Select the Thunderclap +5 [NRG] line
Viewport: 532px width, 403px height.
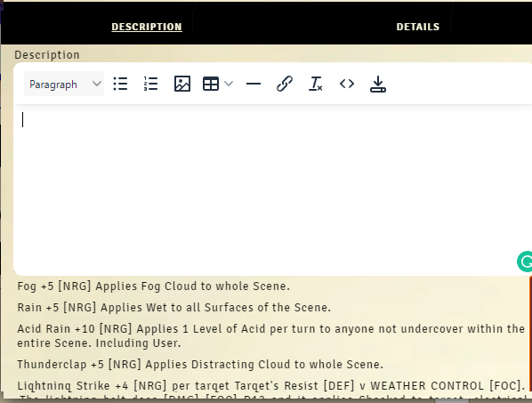click(x=200, y=365)
